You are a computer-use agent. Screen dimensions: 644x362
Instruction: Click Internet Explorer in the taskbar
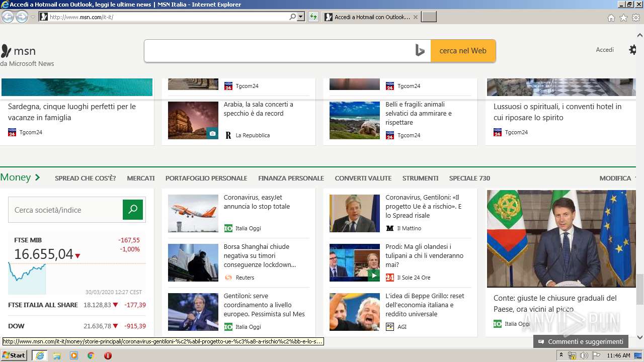[40, 355]
